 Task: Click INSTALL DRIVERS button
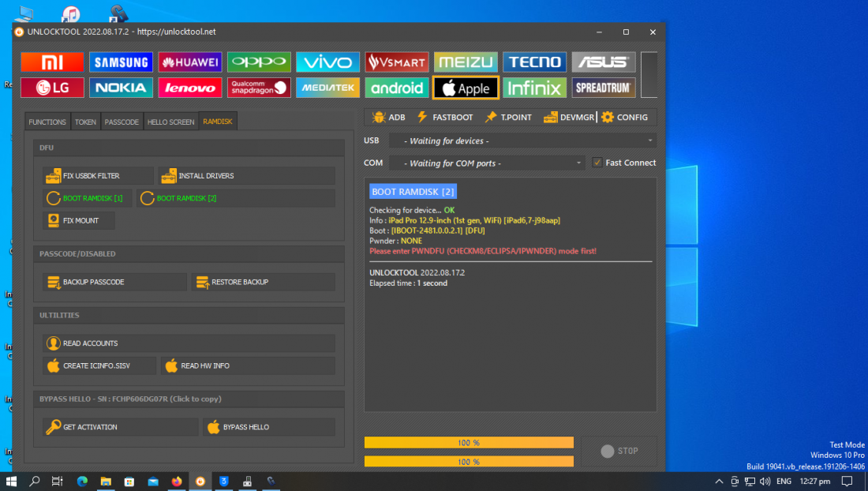click(x=246, y=176)
